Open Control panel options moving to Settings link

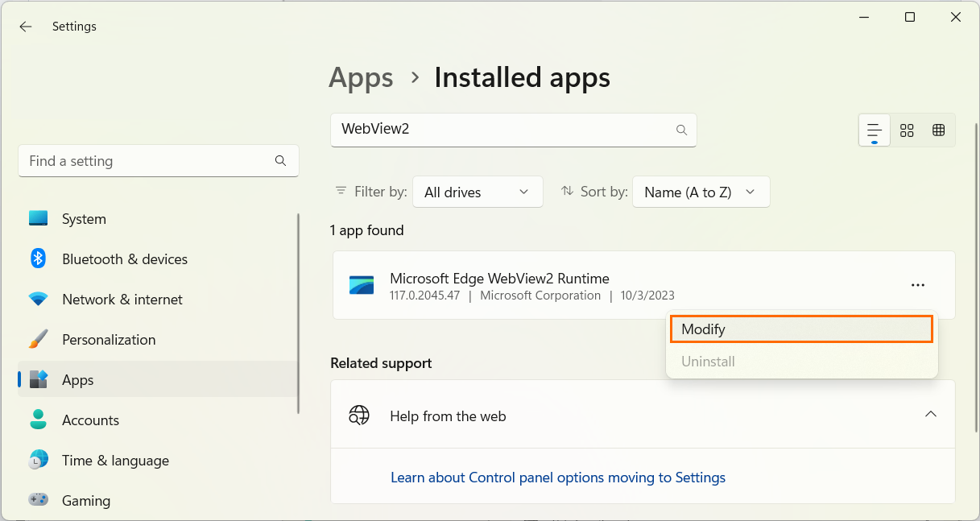click(557, 478)
